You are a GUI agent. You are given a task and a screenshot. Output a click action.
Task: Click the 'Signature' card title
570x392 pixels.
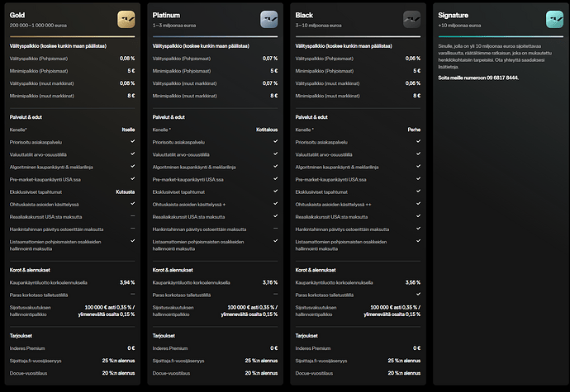[x=453, y=15]
